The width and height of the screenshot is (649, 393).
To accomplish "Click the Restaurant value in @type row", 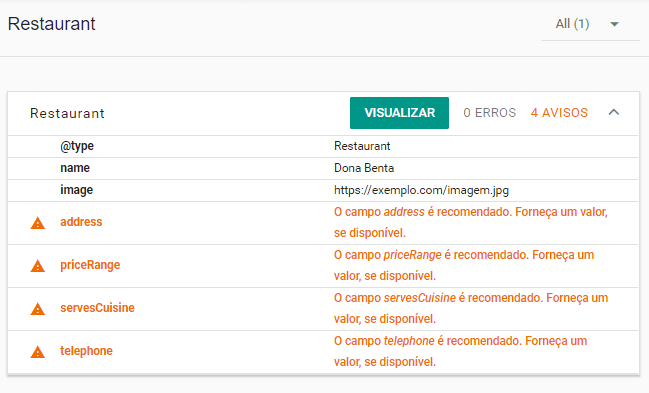I will pyautogui.click(x=362, y=146).
